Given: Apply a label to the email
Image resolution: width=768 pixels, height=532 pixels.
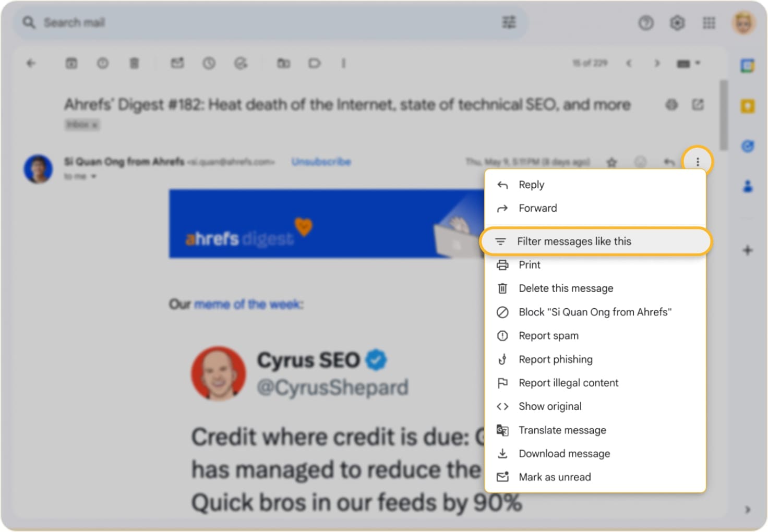Looking at the screenshot, I should (x=314, y=63).
